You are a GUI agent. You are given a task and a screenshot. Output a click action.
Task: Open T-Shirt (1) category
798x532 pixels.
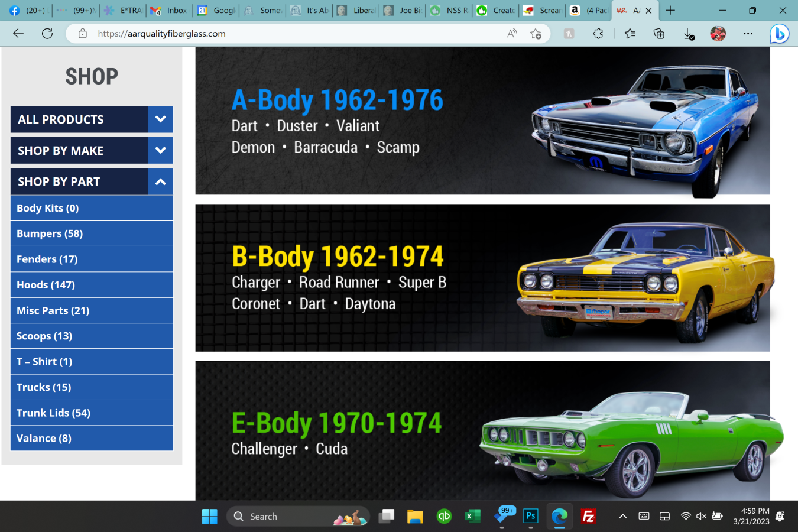point(92,361)
